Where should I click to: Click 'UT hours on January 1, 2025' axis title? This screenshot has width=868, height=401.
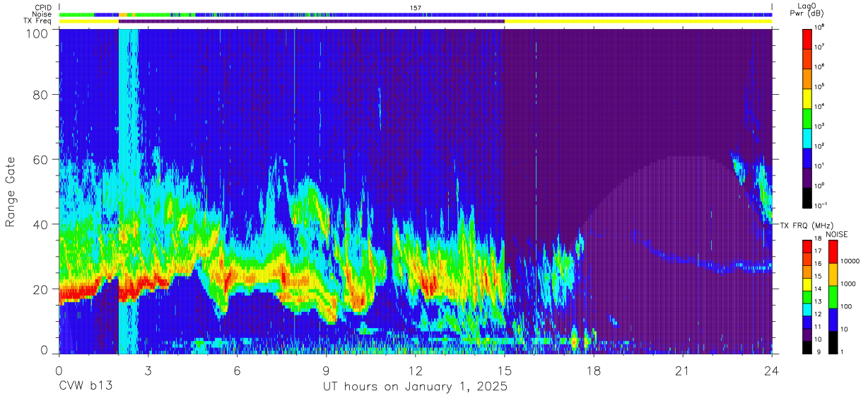[x=415, y=387]
